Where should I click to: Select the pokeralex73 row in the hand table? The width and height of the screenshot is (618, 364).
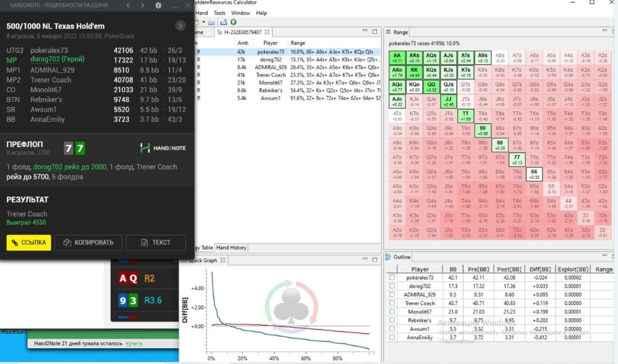pos(288,52)
